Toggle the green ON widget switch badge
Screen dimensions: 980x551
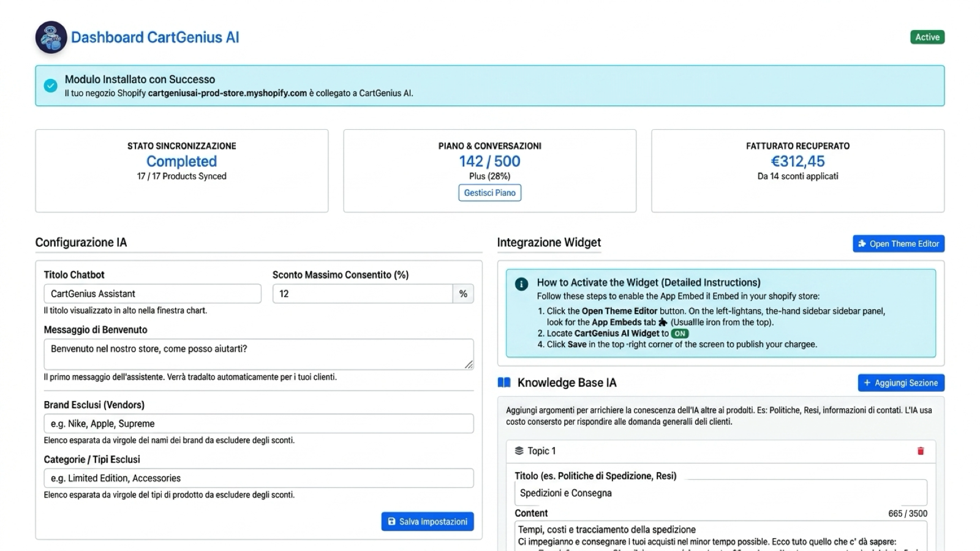tap(680, 334)
